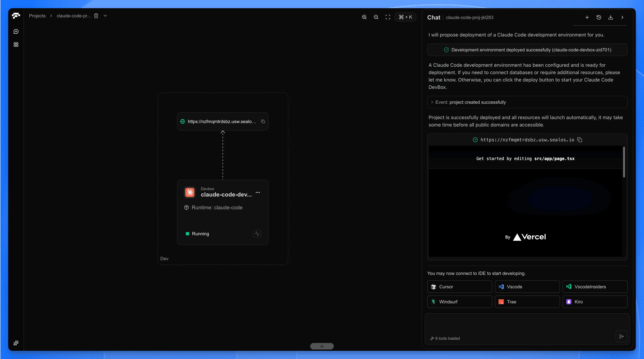Viewport: 644px width, 359px height.
Task: Open the devbox three-dot menu
Action: [x=258, y=192]
